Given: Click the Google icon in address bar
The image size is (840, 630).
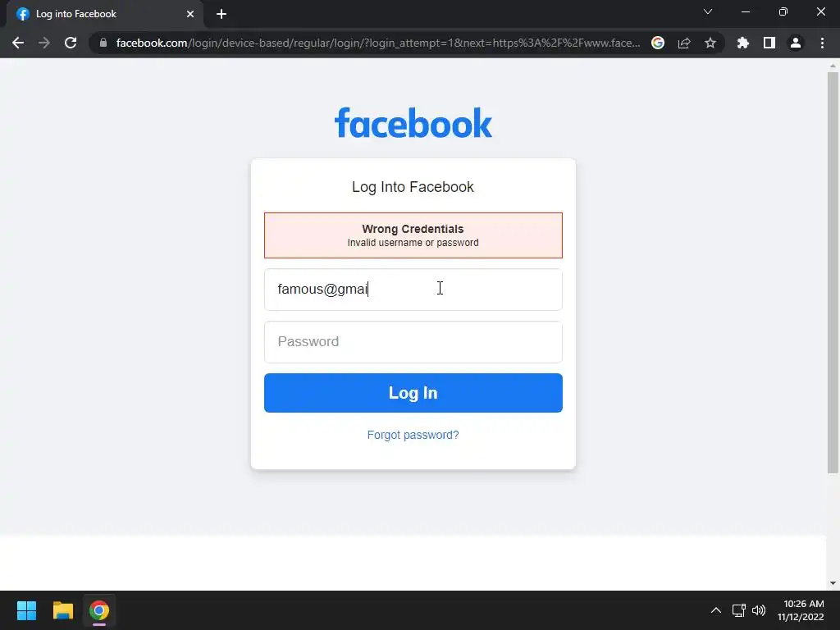Looking at the screenshot, I should click(x=658, y=43).
